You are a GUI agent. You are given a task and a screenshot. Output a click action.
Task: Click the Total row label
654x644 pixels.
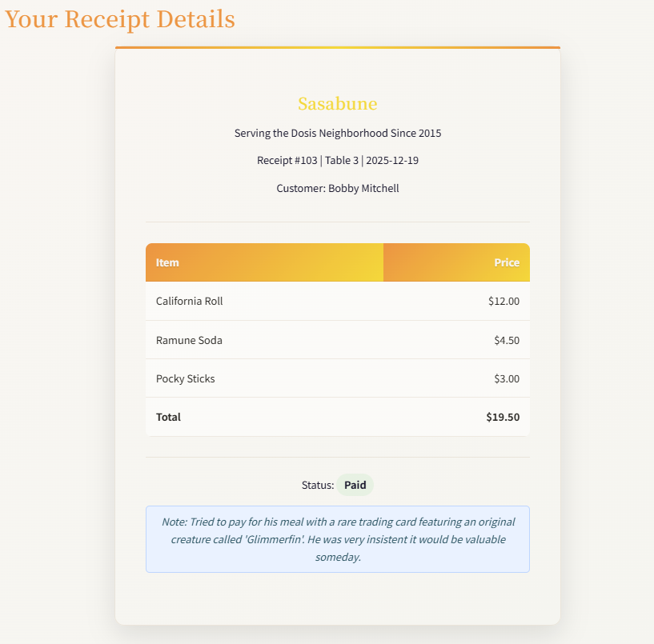169,417
